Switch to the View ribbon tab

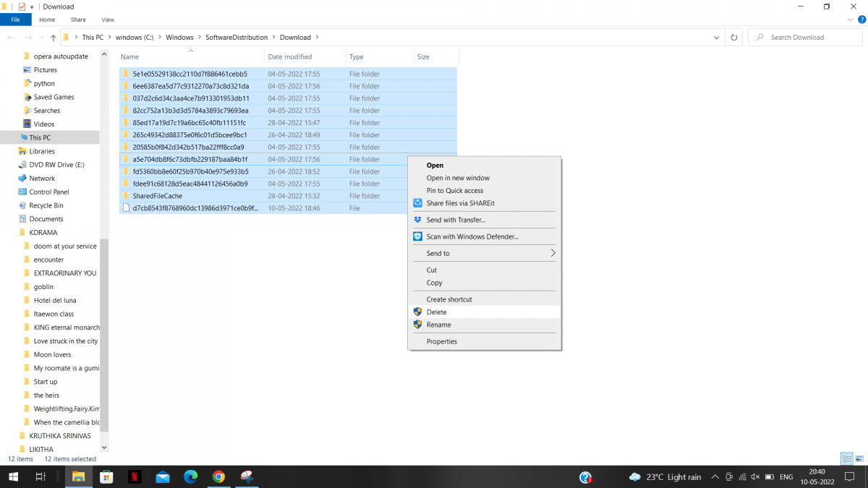click(107, 20)
